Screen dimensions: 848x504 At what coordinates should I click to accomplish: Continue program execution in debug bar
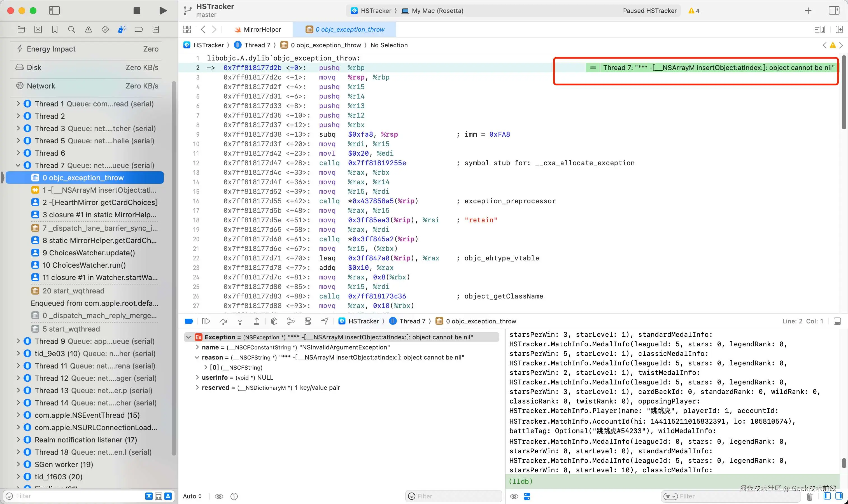(x=206, y=321)
